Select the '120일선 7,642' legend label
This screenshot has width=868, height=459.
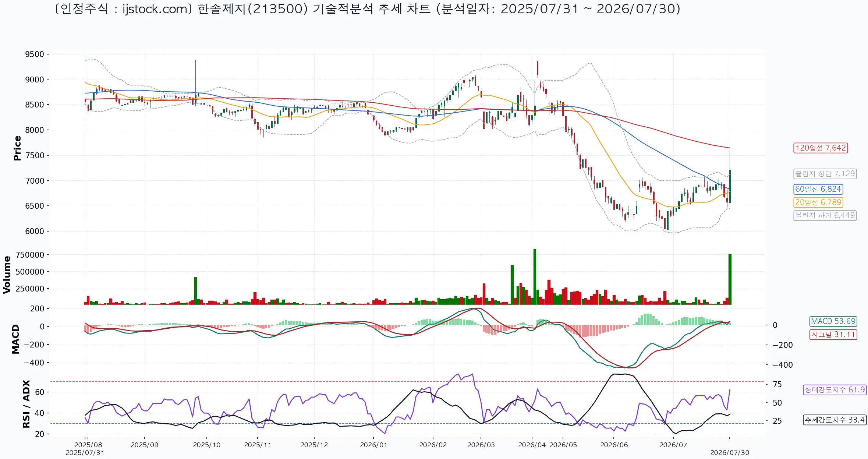click(821, 148)
